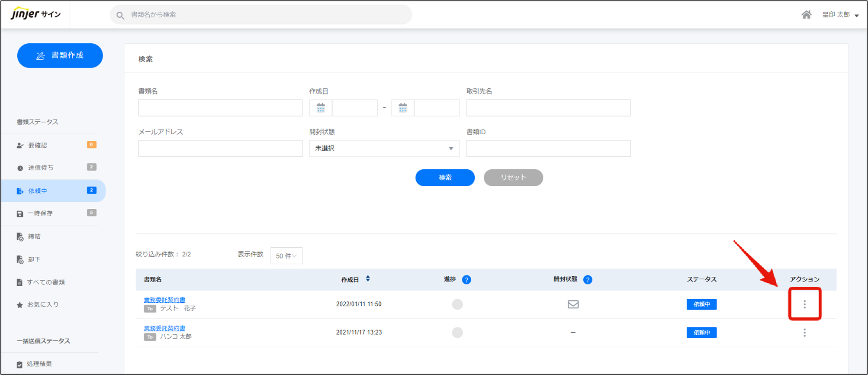
Task: Click the 書類名から検索 search bar
Action: [x=261, y=15]
